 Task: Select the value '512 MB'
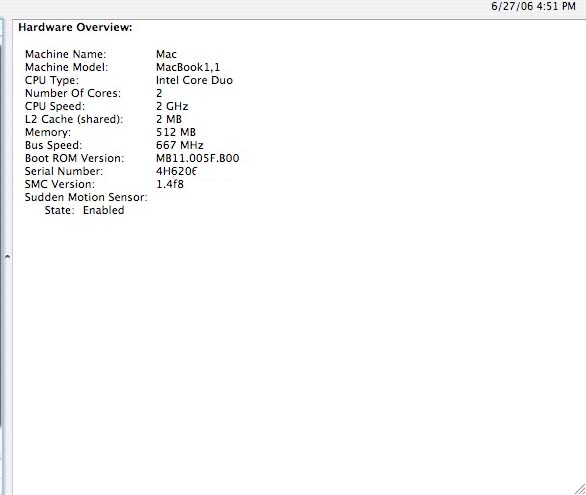click(176, 132)
